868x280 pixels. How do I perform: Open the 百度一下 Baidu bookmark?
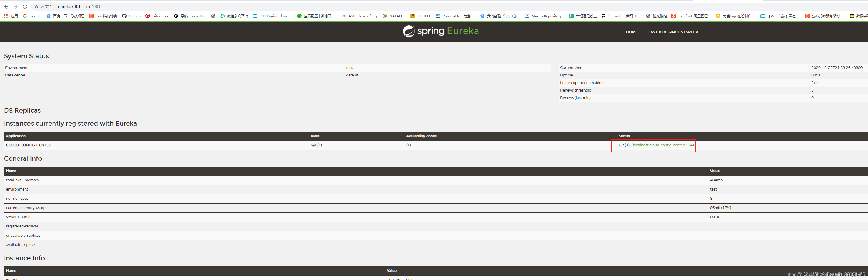65,16
